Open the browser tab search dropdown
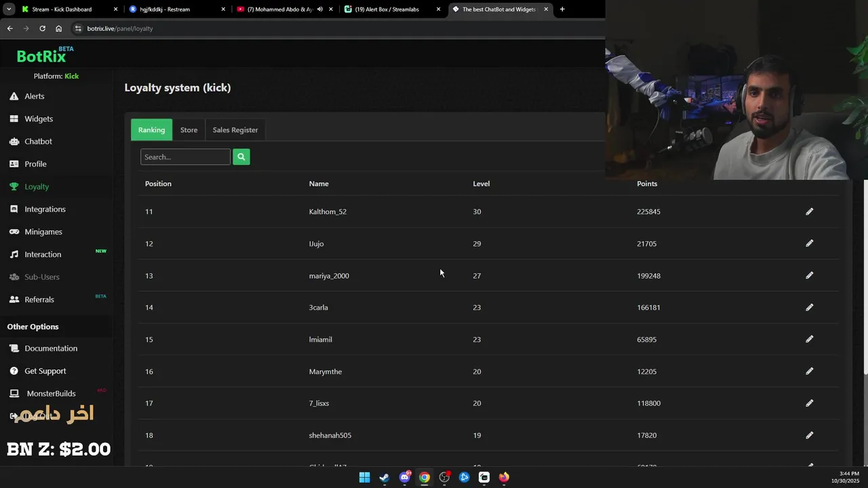 [8, 9]
